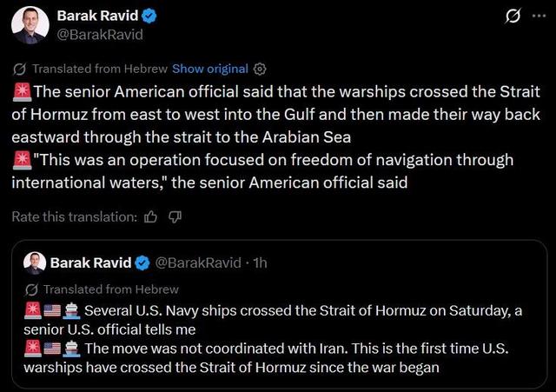Image resolution: width=556 pixels, height=392 pixels.
Task: Click translation icon inside the quoted post
Action: [x=32, y=289]
